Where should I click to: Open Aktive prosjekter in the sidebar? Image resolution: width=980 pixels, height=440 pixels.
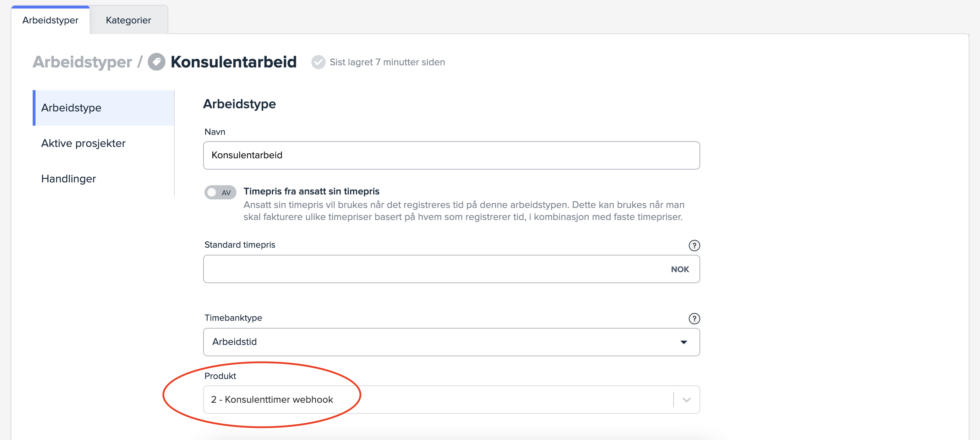(x=83, y=143)
